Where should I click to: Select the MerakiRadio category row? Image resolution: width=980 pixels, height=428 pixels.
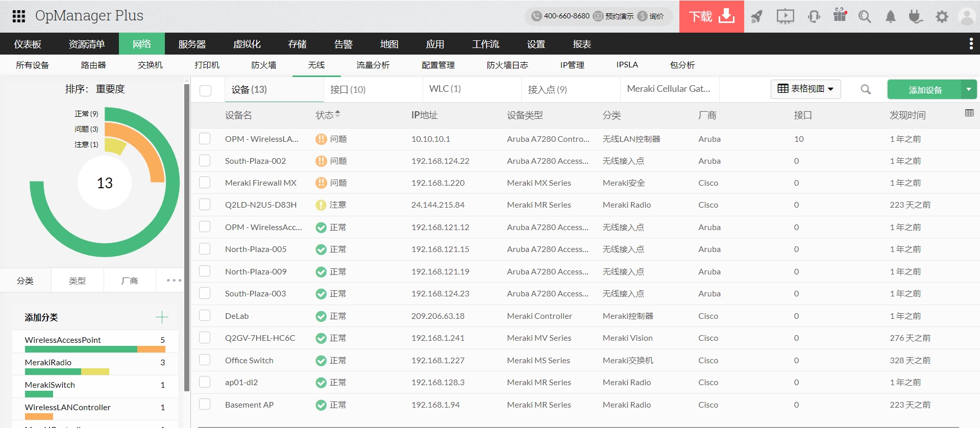95,364
